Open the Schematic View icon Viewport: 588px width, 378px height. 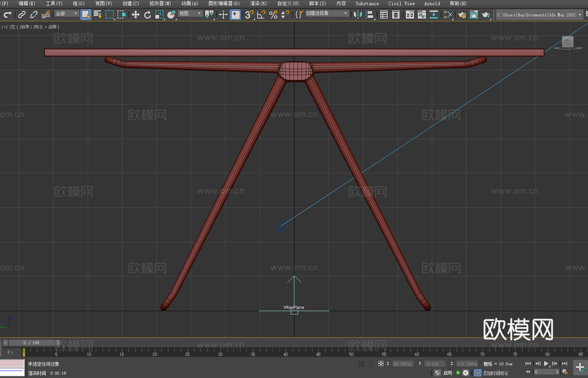pyautogui.click(x=448, y=14)
